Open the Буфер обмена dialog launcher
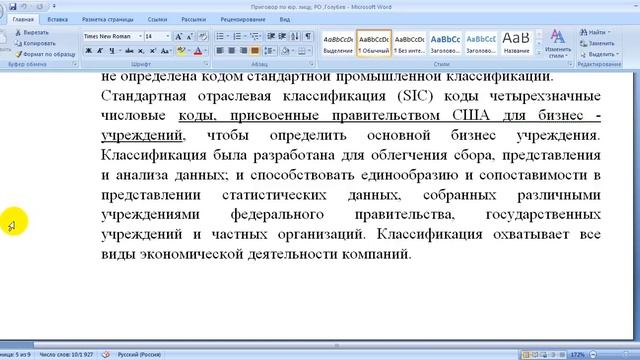 [x=75, y=64]
